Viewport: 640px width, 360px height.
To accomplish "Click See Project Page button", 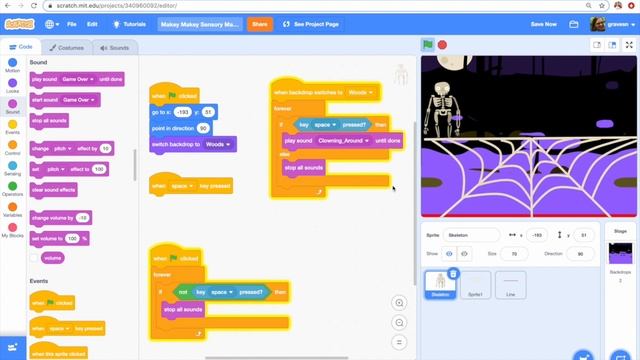I will pyautogui.click(x=311, y=24).
